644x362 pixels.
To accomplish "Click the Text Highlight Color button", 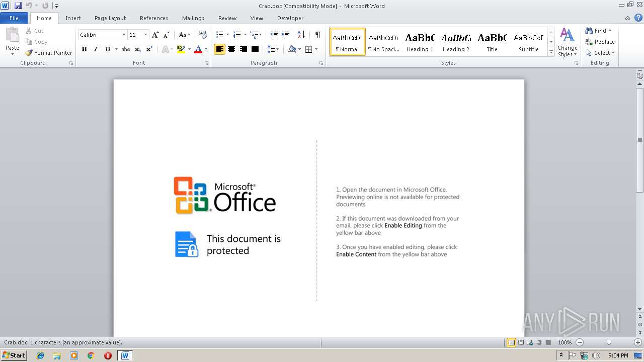I will pyautogui.click(x=181, y=49).
